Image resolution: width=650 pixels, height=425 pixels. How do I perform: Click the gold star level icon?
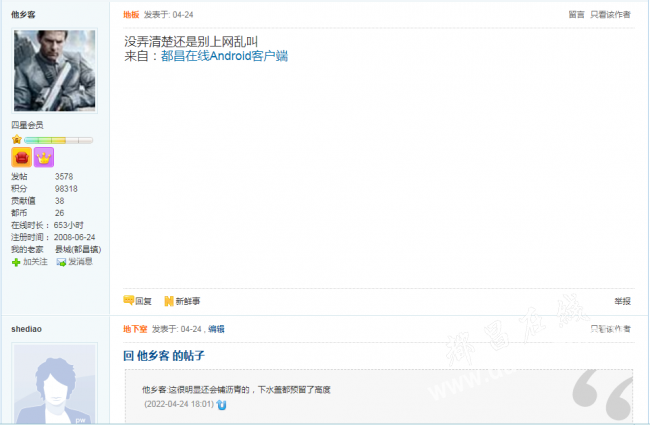[x=17, y=140]
